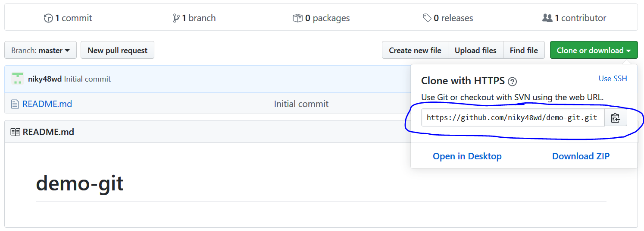644x231 pixels.
Task: Click 'Clone with HTTPS' heading text
Action: 463,81
